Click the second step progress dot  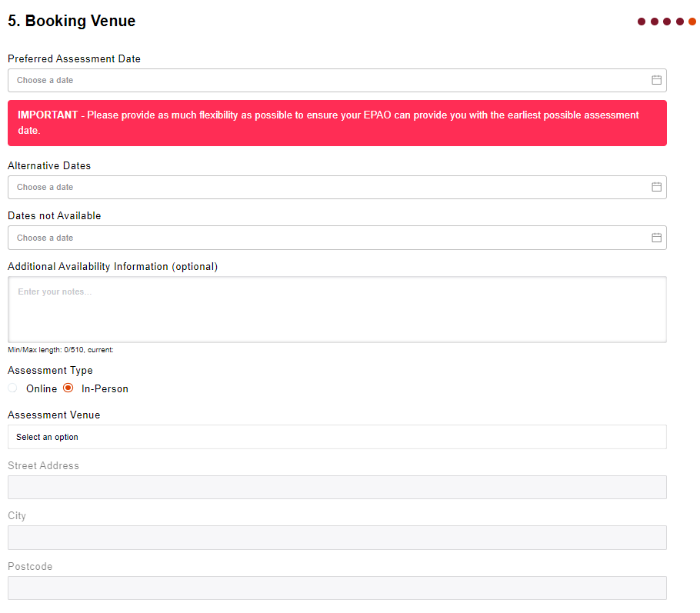(x=655, y=22)
